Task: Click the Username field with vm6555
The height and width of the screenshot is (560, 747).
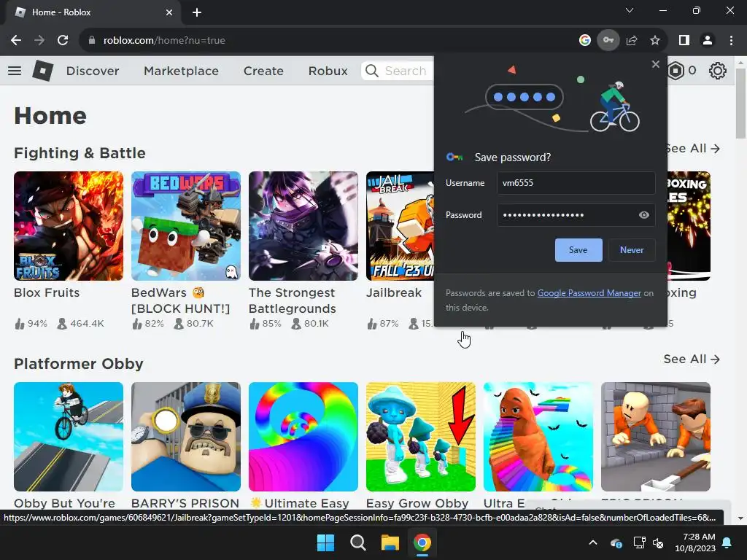Action: (x=576, y=183)
